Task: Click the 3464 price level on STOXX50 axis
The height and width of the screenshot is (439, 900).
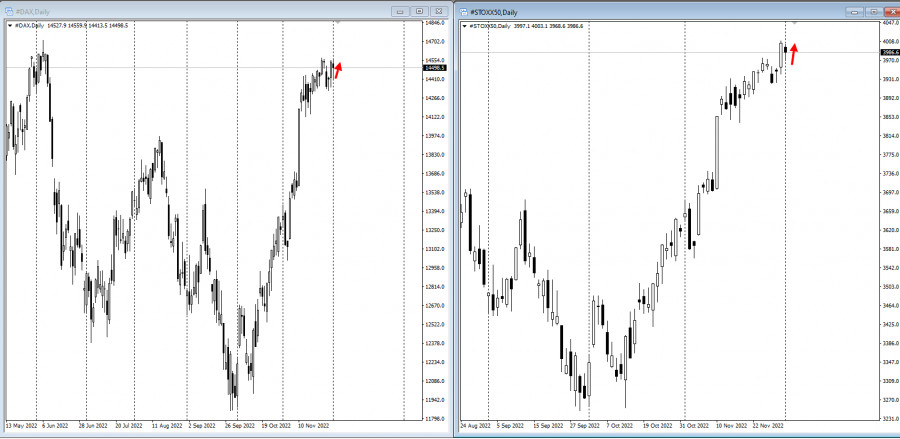Action: pos(891,306)
